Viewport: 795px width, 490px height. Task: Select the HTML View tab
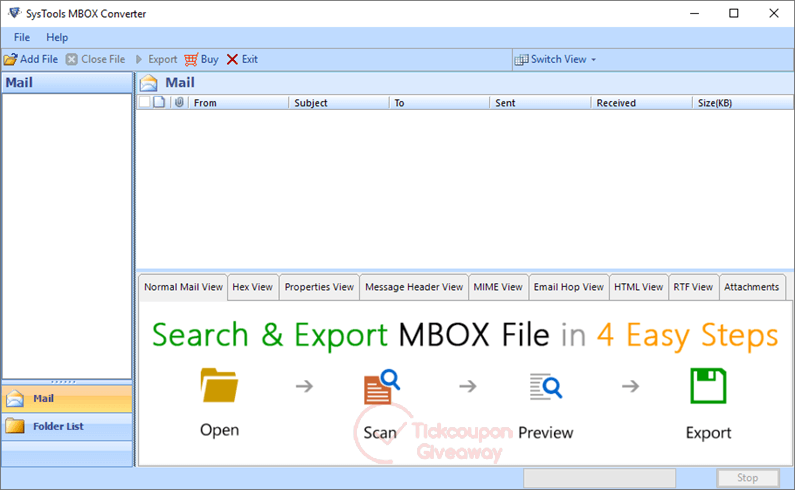[x=638, y=287]
